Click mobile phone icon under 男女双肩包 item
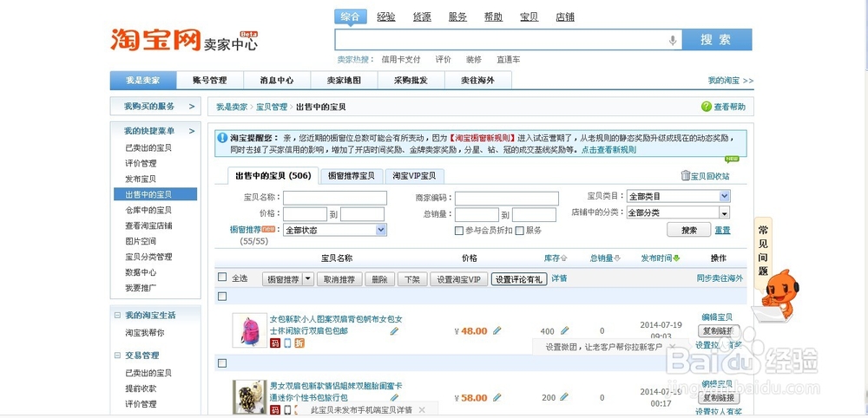868x418 pixels. click(x=288, y=409)
